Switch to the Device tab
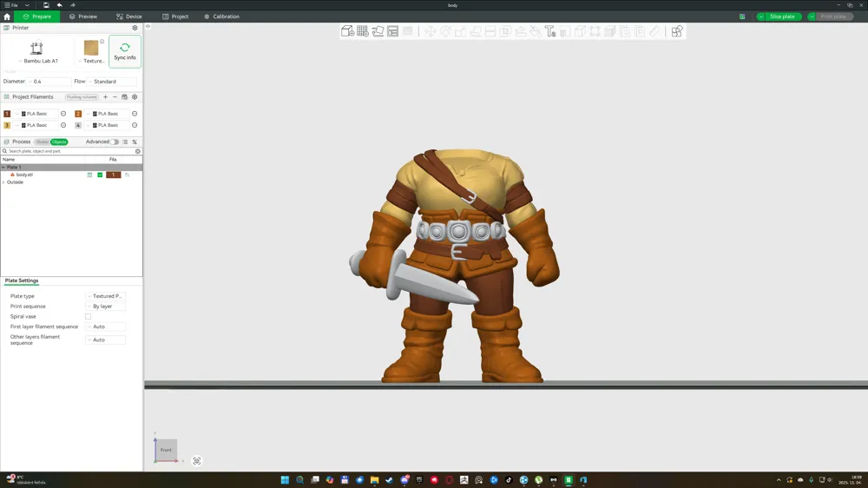 point(129,16)
